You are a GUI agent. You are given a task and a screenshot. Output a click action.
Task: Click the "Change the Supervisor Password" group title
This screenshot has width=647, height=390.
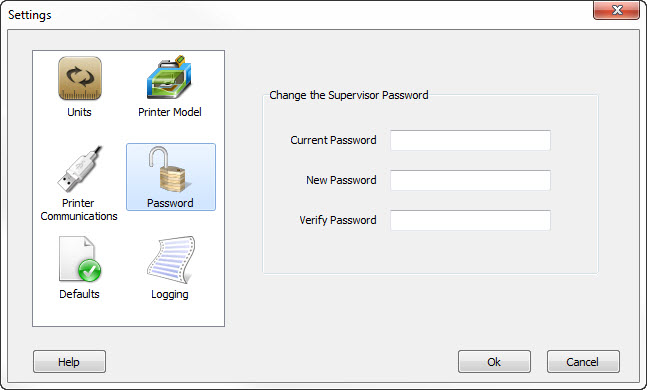349,95
